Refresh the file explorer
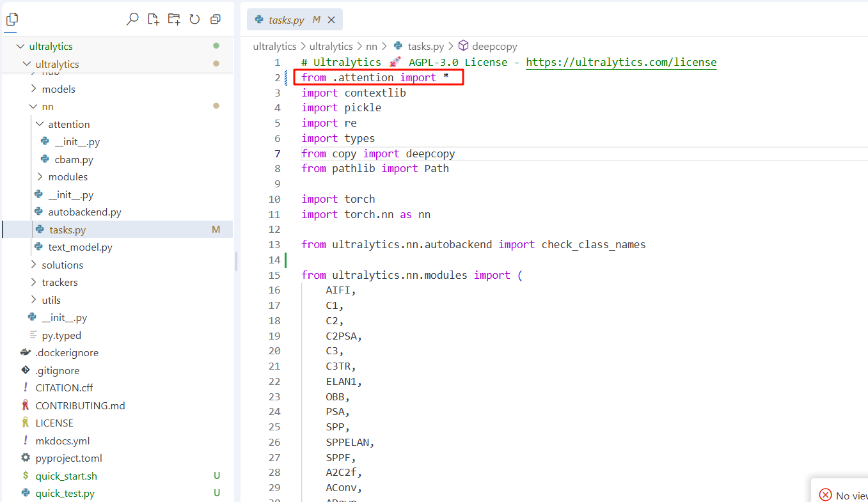 [194, 19]
